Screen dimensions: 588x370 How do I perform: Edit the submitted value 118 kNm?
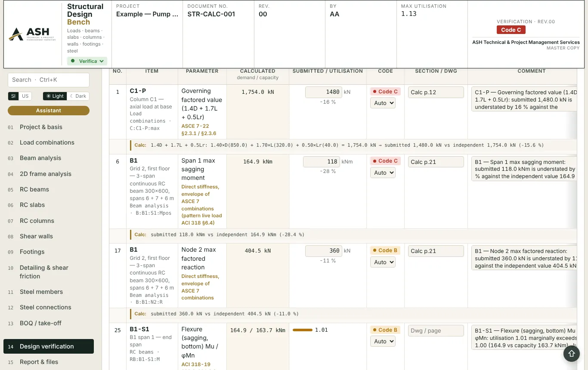pyautogui.click(x=322, y=162)
